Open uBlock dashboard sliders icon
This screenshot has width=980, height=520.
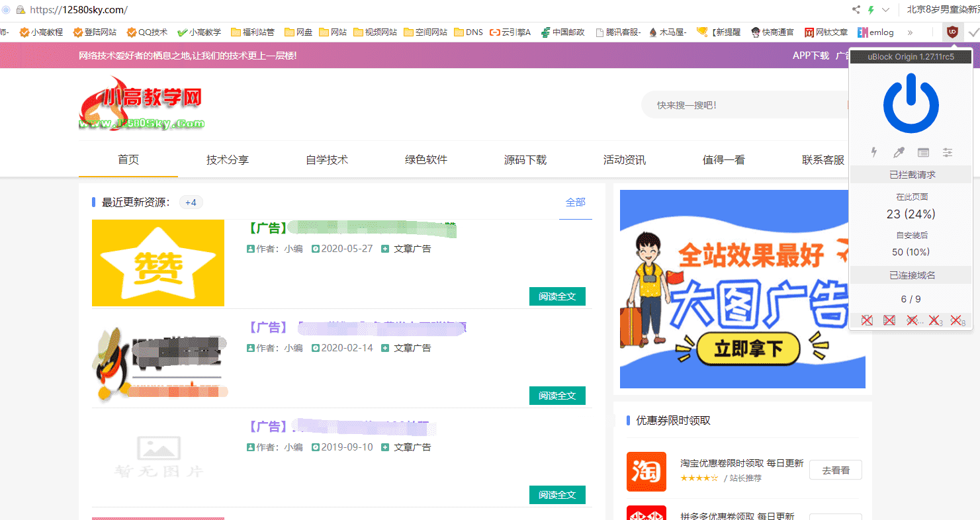(948, 152)
